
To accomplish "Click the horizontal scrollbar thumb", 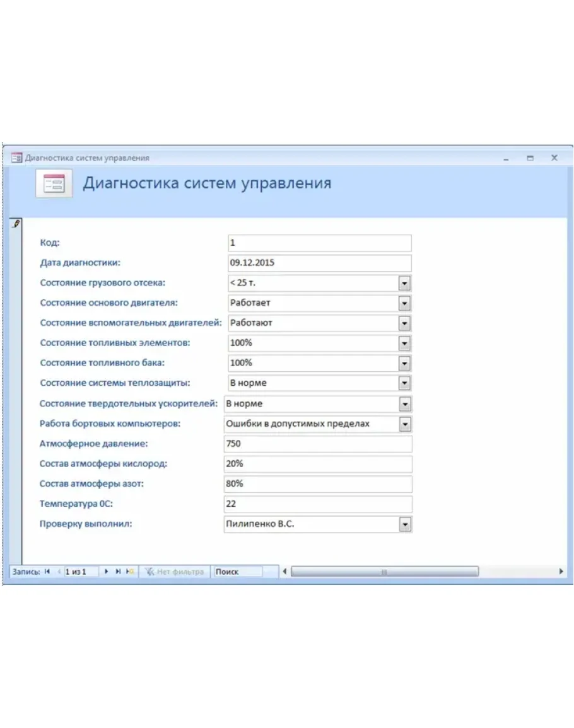I will tap(384, 572).
